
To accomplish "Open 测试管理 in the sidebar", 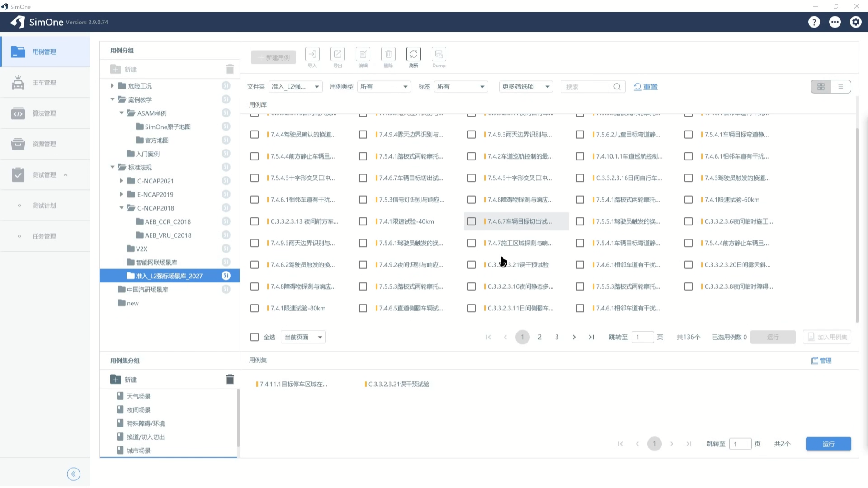I will click(x=45, y=175).
